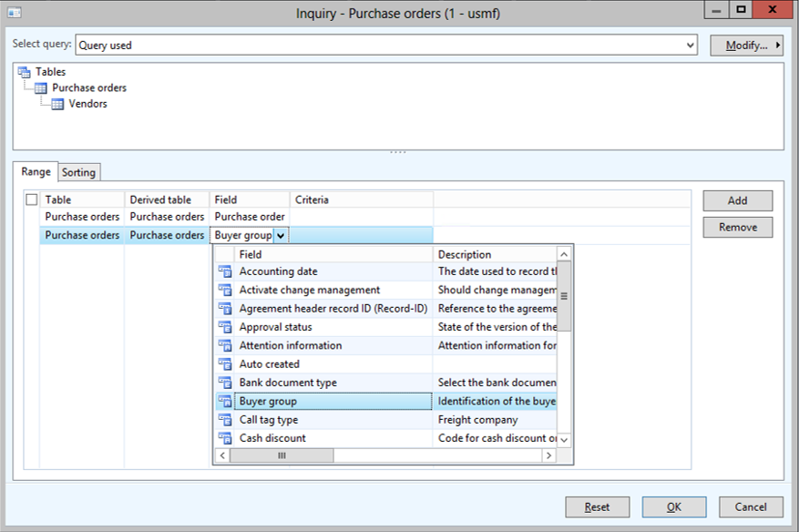This screenshot has height=532, width=799.
Task: Click the icon next to Approval status
Action: (225, 327)
